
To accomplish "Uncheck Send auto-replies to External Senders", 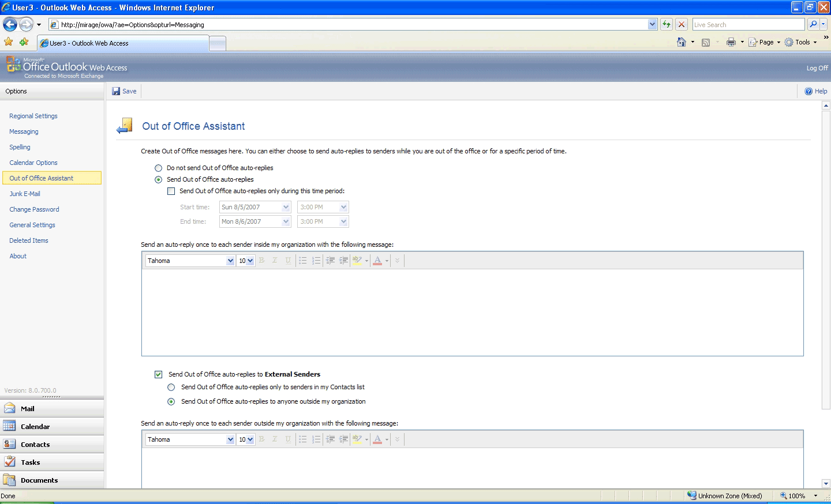I will [x=158, y=374].
